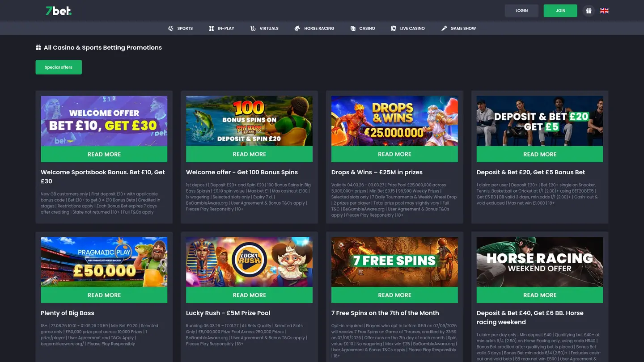The height and width of the screenshot is (362, 644).
Task: Click title 'Drops & Wins – £25M in prizes'
Action: click(377, 172)
